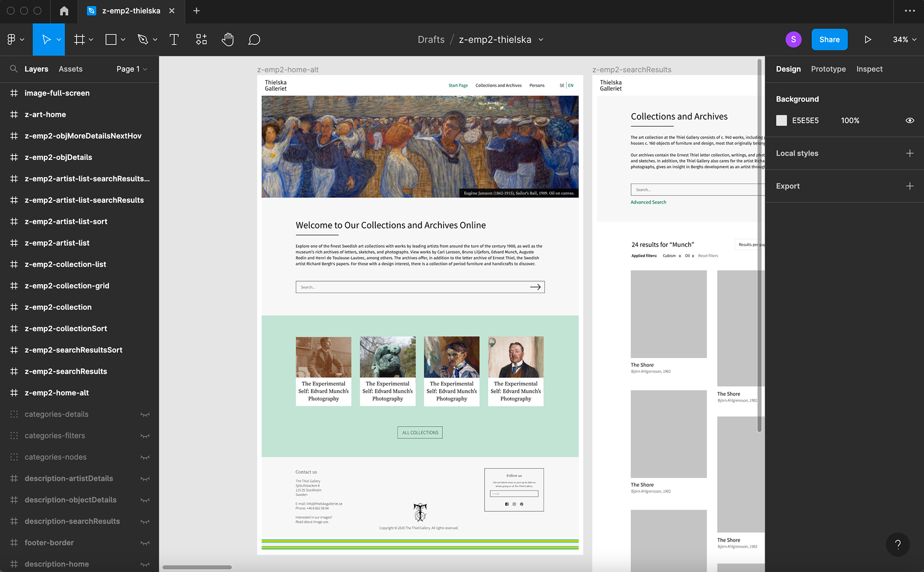
Task: Close the z-emp2-thielska tab
Action: 172,11
